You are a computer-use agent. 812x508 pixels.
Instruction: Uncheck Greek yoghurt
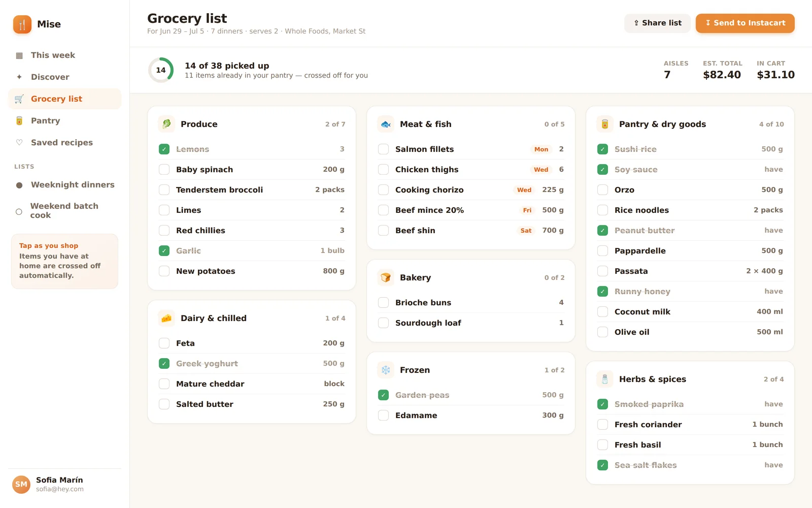pyautogui.click(x=164, y=364)
